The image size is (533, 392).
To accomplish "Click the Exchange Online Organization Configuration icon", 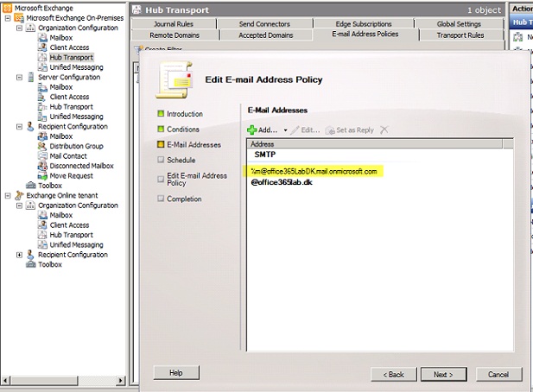I will point(30,205).
